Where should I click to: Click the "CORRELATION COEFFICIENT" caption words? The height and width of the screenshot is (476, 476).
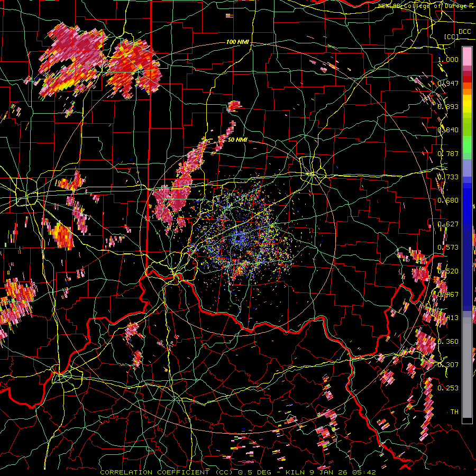[x=155, y=472]
